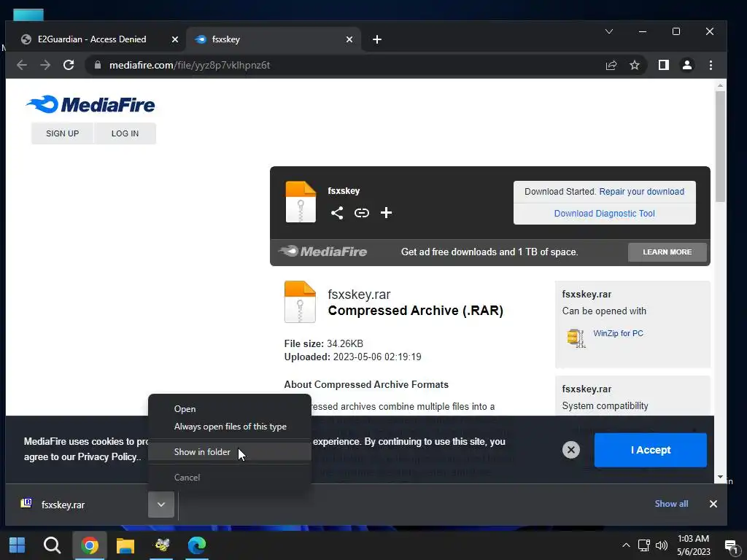This screenshot has height=560, width=747.
Task: Click 'Compressed Archive (.RAR)' heading
Action: [415, 311]
